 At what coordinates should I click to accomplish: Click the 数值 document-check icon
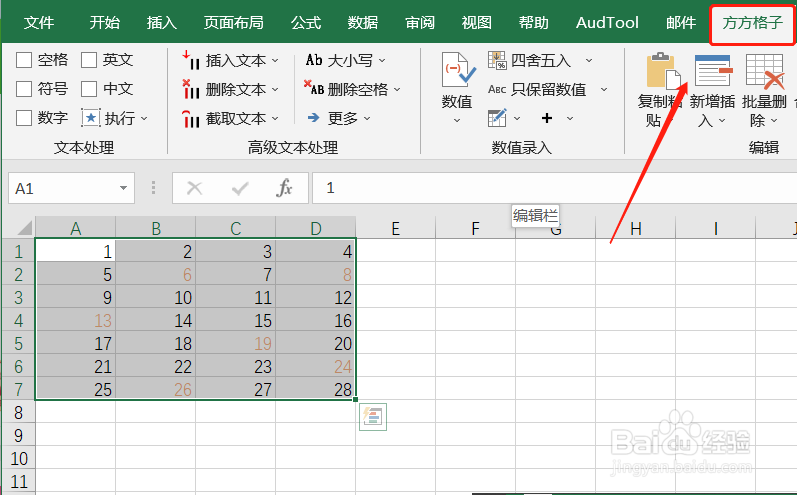[x=458, y=70]
